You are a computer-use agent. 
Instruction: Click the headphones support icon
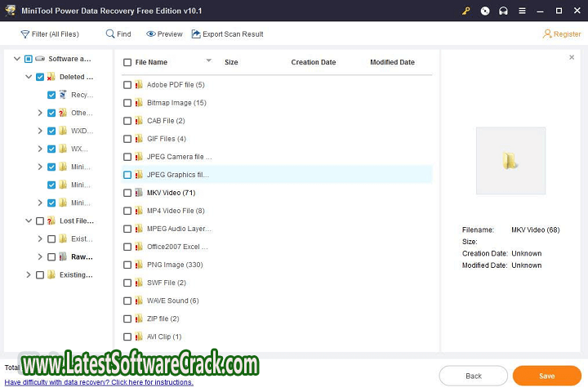click(x=503, y=11)
